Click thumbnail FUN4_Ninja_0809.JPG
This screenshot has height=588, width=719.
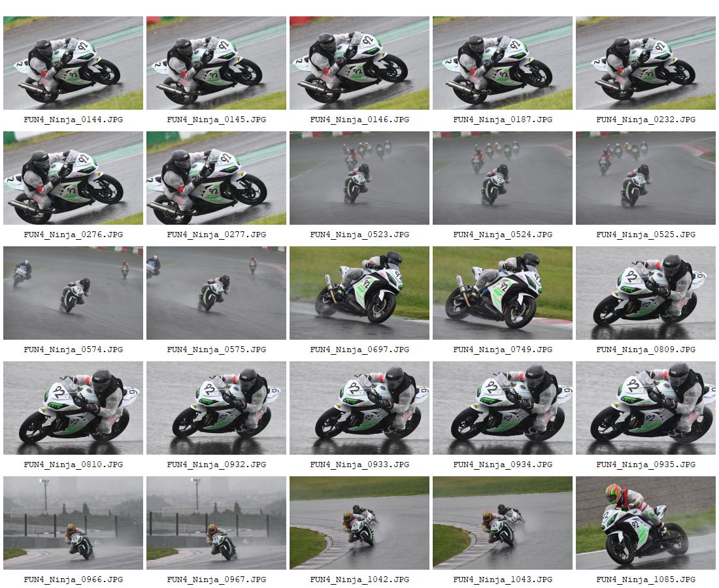(x=646, y=293)
